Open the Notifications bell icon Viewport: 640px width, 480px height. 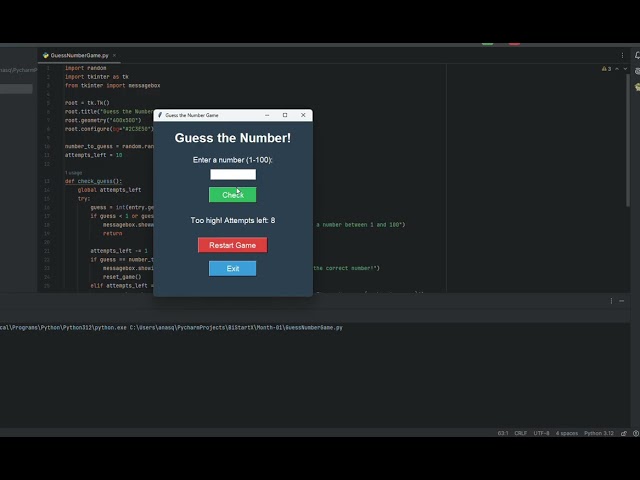[x=637, y=56]
